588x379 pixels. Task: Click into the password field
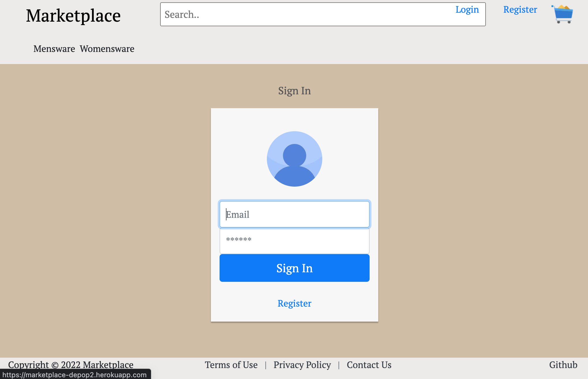(x=294, y=241)
